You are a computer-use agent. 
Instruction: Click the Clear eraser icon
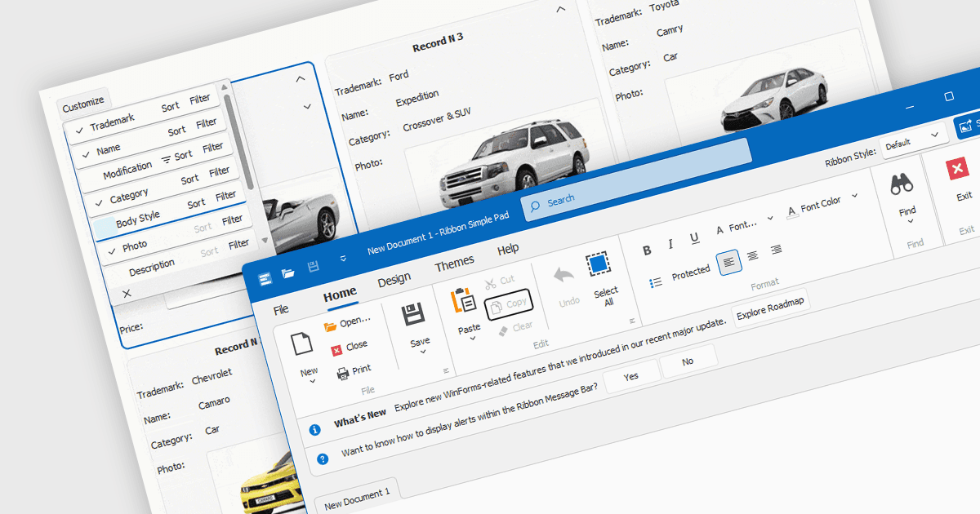tap(503, 330)
